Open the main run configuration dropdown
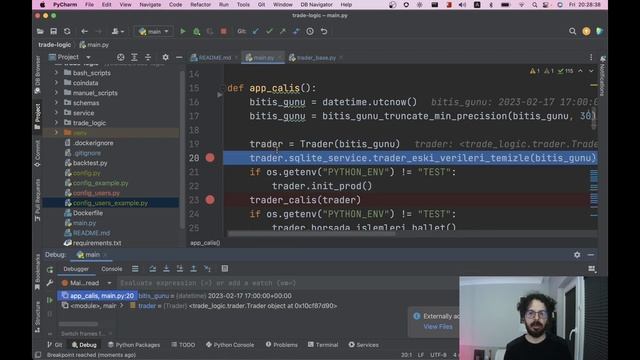 (153, 31)
